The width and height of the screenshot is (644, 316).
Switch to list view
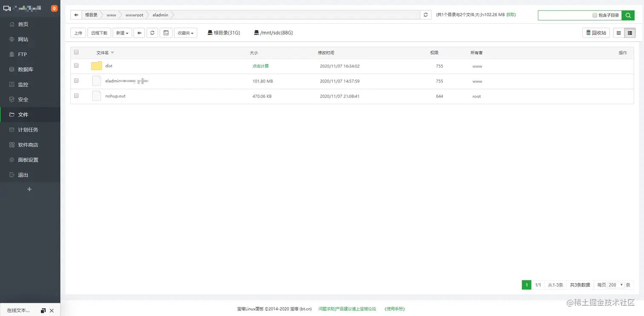pyautogui.click(x=630, y=33)
